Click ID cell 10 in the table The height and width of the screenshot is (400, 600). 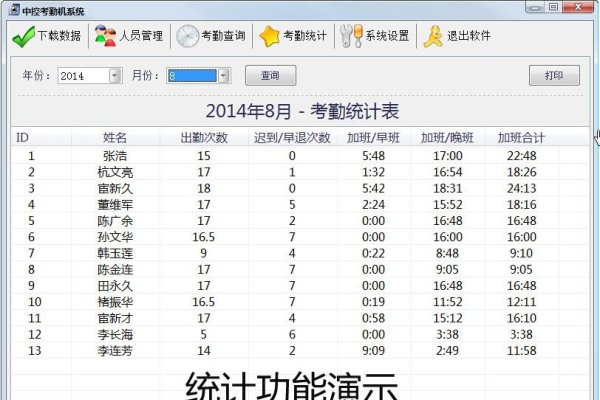pyautogui.click(x=34, y=302)
